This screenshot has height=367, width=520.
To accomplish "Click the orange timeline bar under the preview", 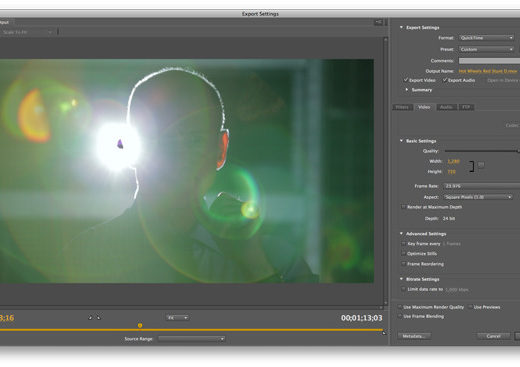I will point(191,330).
